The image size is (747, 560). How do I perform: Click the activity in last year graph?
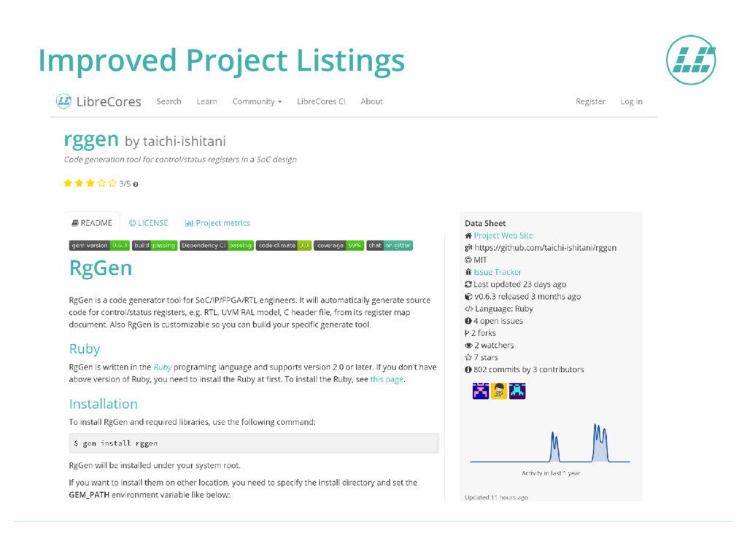pos(550,443)
